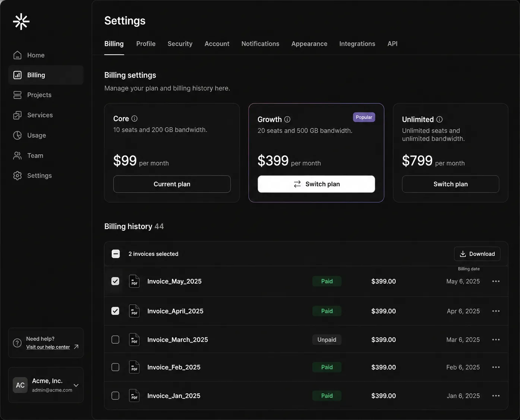Click the Popular badge on Growth plan
Image resolution: width=520 pixels, height=420 pixels.
[x=364, y=117]
